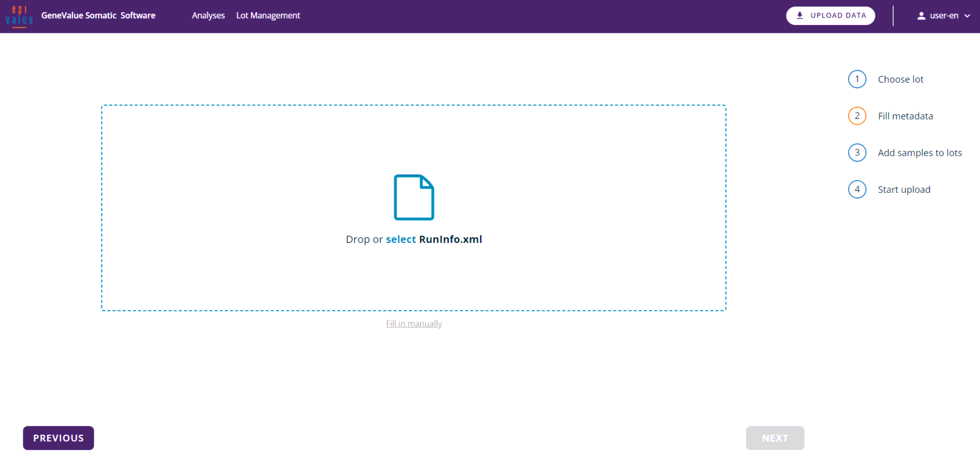
Task: Click the "Choose lot" step label
Action: point(900,79)
